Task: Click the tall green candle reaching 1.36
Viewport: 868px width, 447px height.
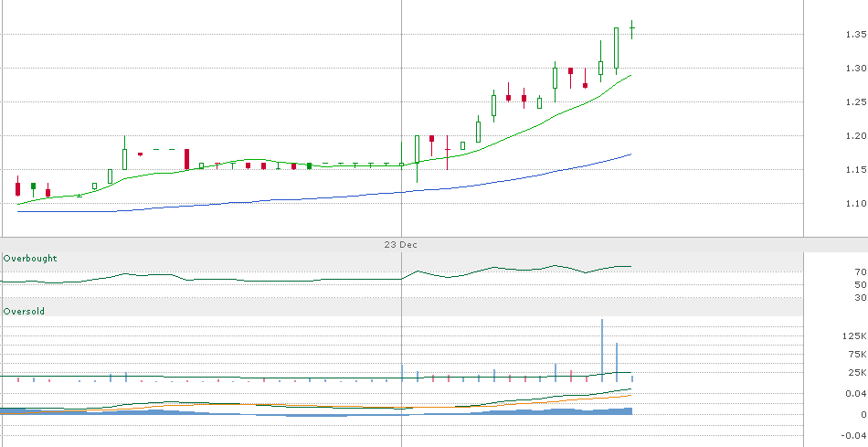Action: pyautogui.click(x=617, y=50)
